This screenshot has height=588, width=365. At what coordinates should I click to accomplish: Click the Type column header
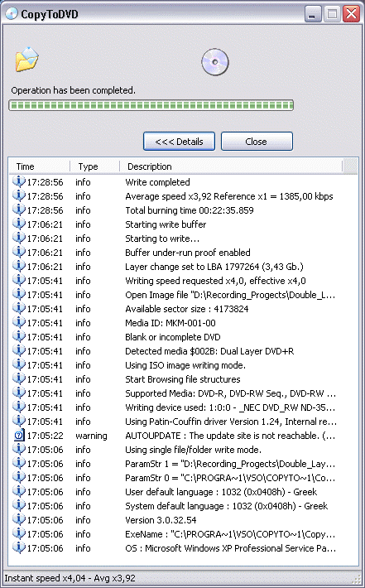pyautogui.click(x=95, y=166)
